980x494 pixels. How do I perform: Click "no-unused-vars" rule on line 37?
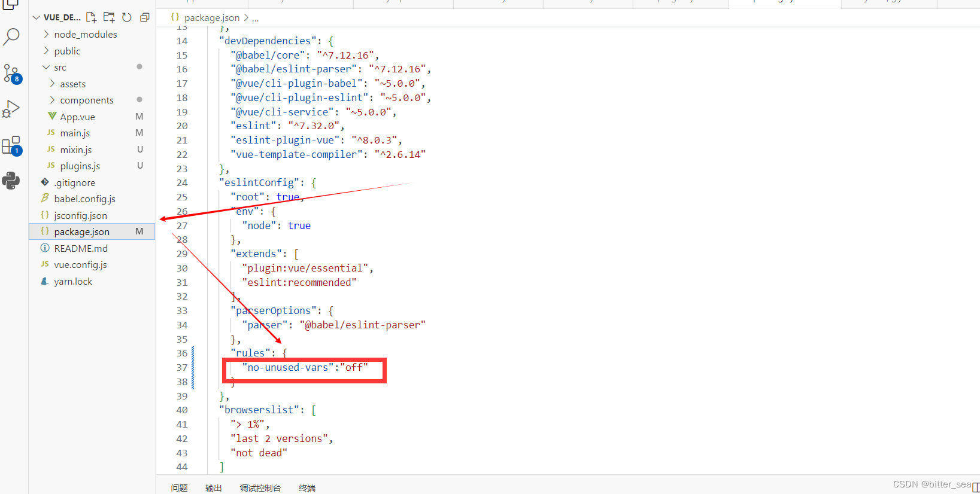click(288, 367)
